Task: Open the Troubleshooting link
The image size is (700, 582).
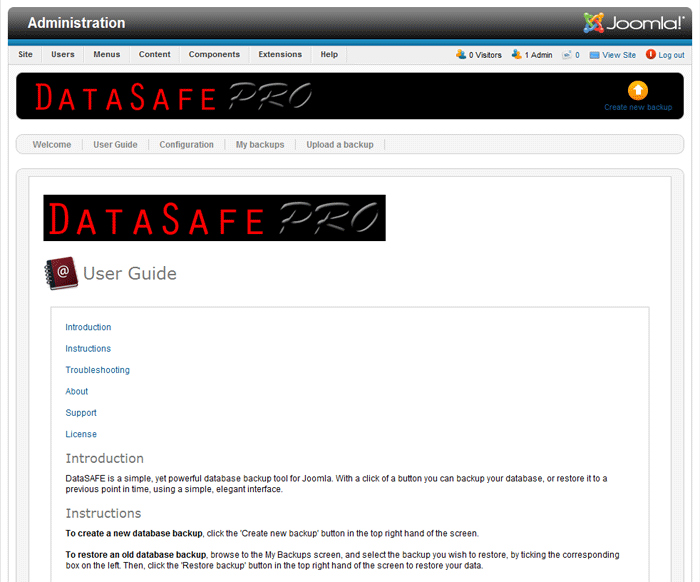Action: [97, 370]
